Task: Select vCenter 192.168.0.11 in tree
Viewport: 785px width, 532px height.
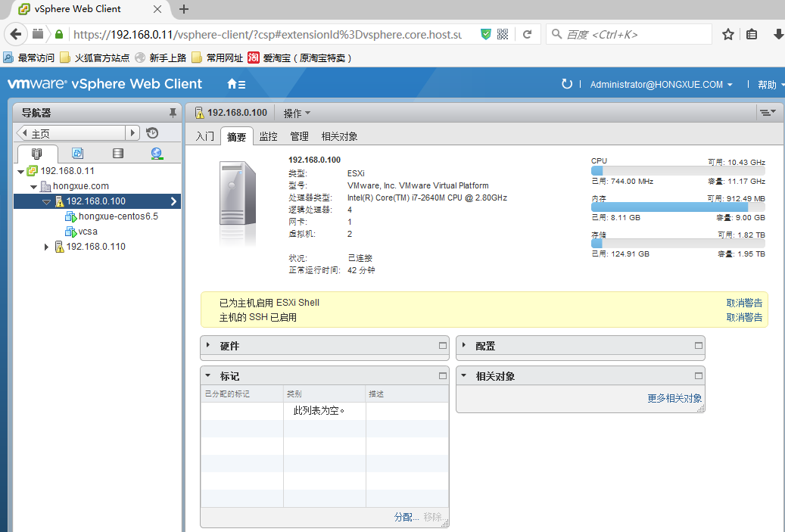Action: pos(67,171)
